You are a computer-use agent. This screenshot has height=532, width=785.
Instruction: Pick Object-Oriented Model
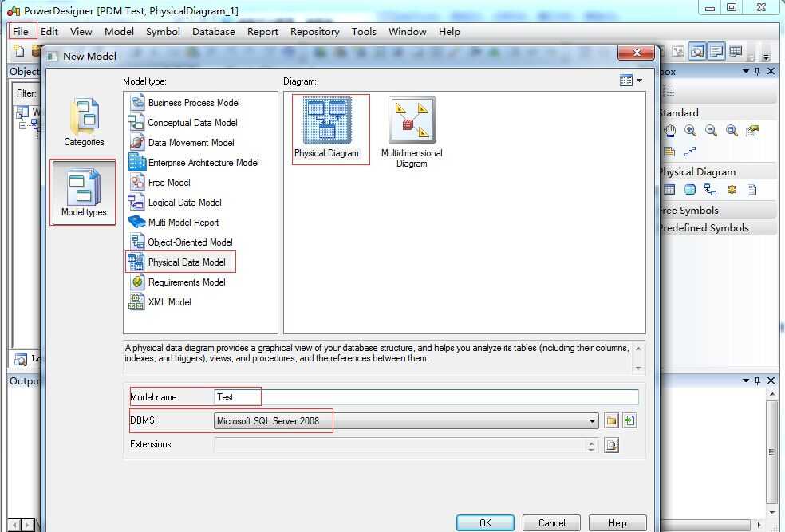click(181, 242)
